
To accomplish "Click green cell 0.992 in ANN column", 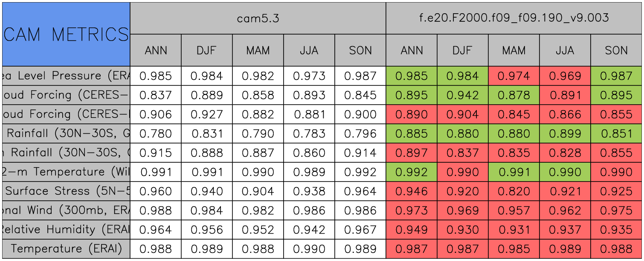I will point(411,172).
